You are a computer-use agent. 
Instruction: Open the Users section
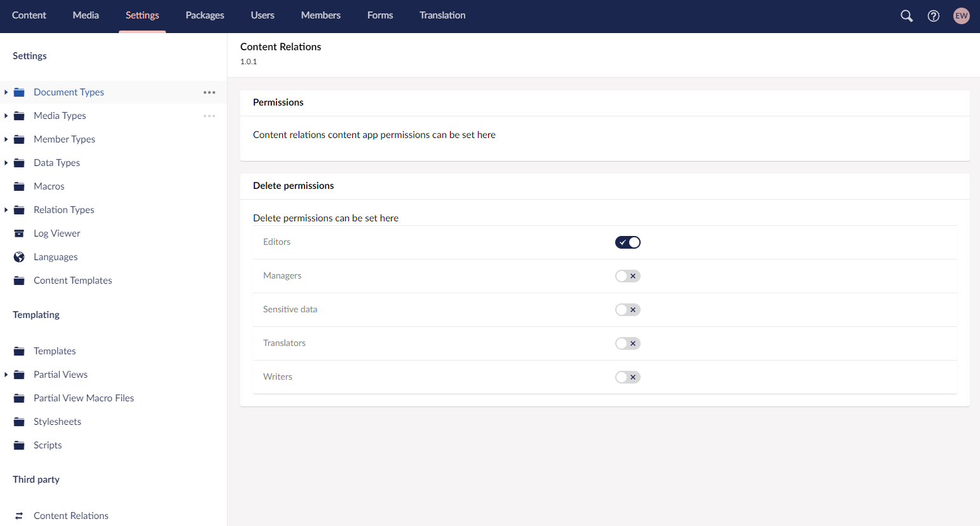point(262,15)
